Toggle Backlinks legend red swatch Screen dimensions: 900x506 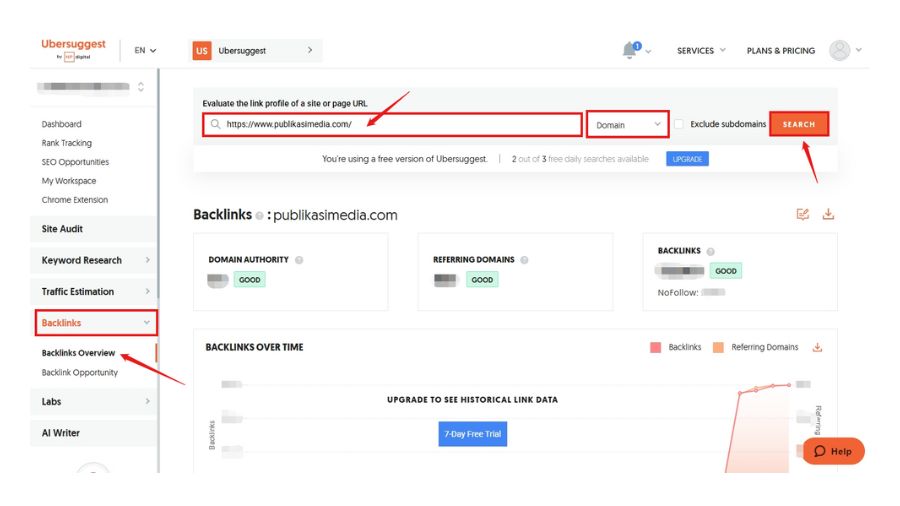coord(655,347)
